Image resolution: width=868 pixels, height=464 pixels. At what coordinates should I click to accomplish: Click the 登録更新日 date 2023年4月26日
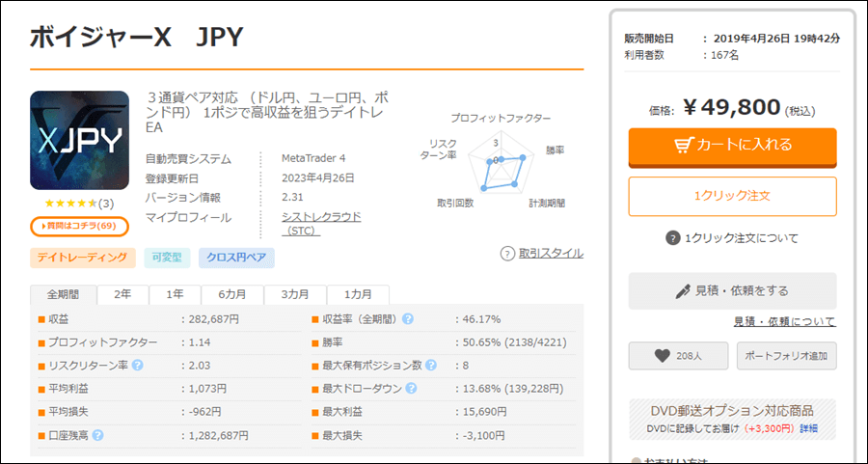[318, 177]
